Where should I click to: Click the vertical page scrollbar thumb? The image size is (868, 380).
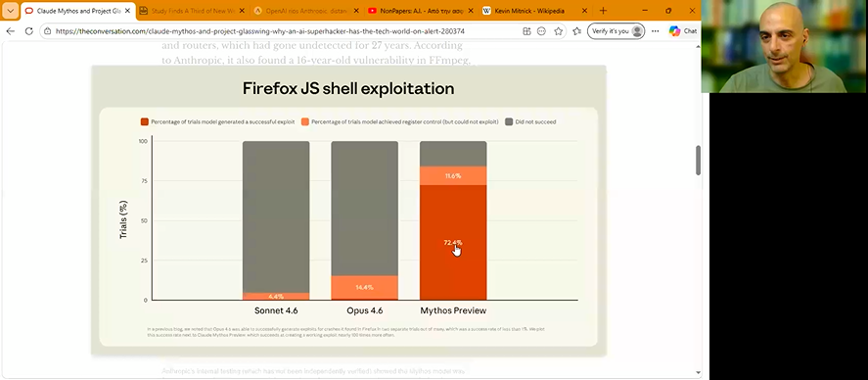coord(698,161)
